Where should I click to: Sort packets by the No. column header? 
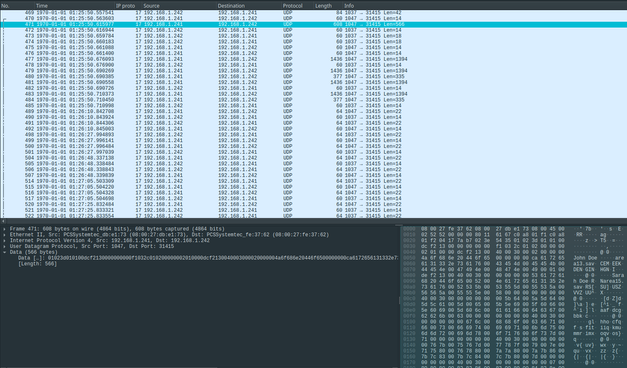pyautogui.click(x=17, y=6)
